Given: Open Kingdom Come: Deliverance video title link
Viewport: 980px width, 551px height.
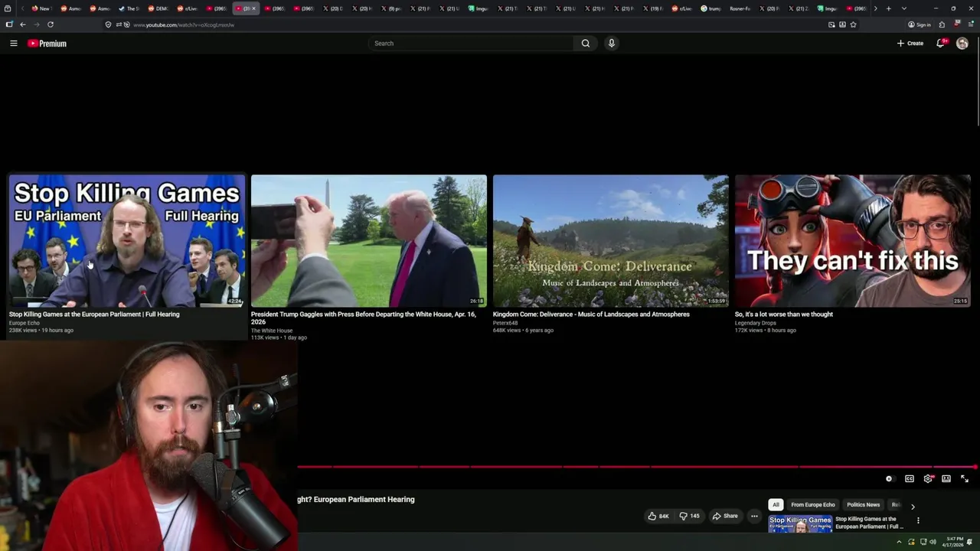Looking at the screenshot, I should [591, 315].
